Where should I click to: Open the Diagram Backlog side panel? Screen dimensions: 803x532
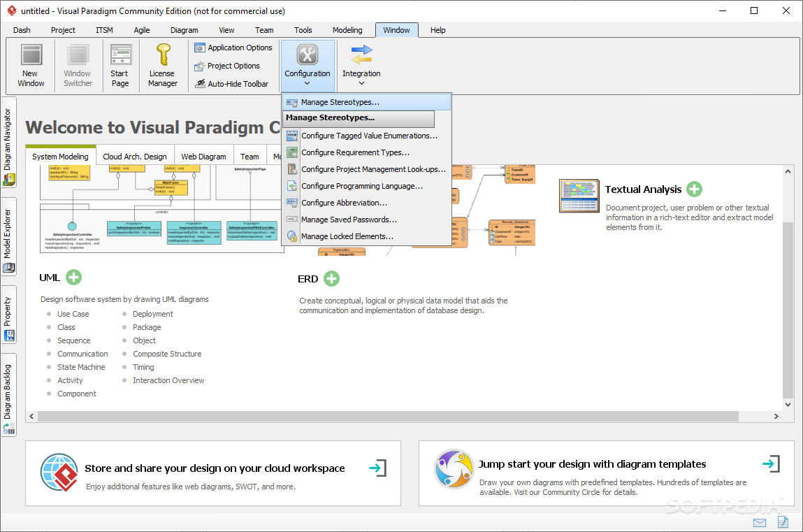coord(8,395)
